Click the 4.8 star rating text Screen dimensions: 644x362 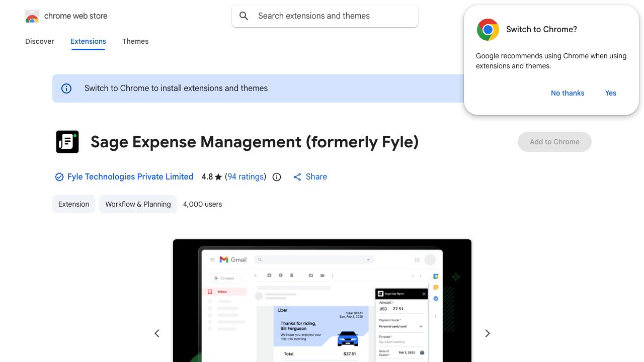(x=212, y=177)
